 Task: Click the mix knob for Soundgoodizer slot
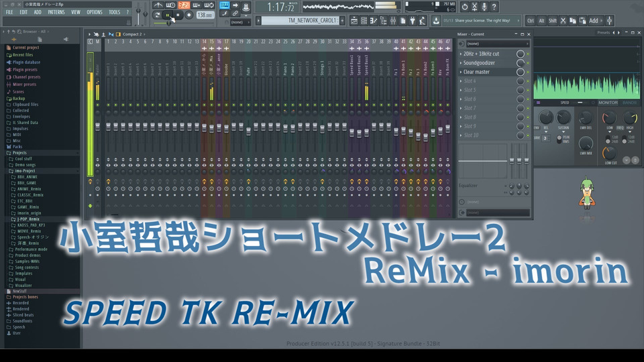point(520,63)
